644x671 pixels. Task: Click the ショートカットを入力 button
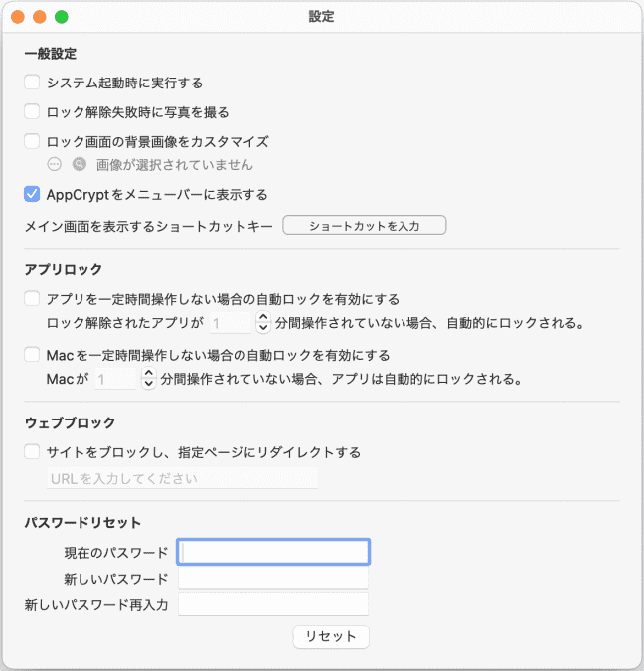[364, 226]
